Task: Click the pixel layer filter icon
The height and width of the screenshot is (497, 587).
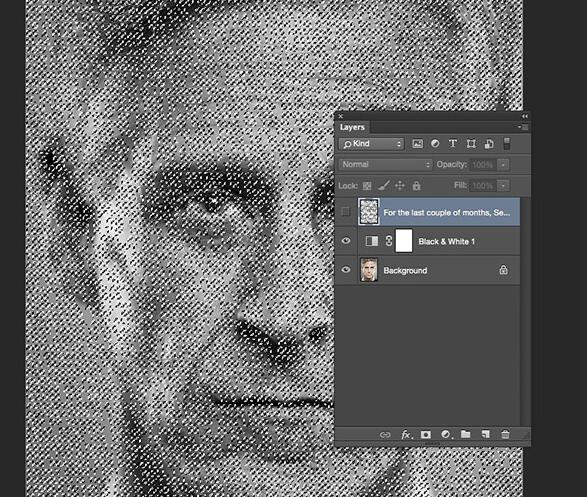Action: pos(417,144)
